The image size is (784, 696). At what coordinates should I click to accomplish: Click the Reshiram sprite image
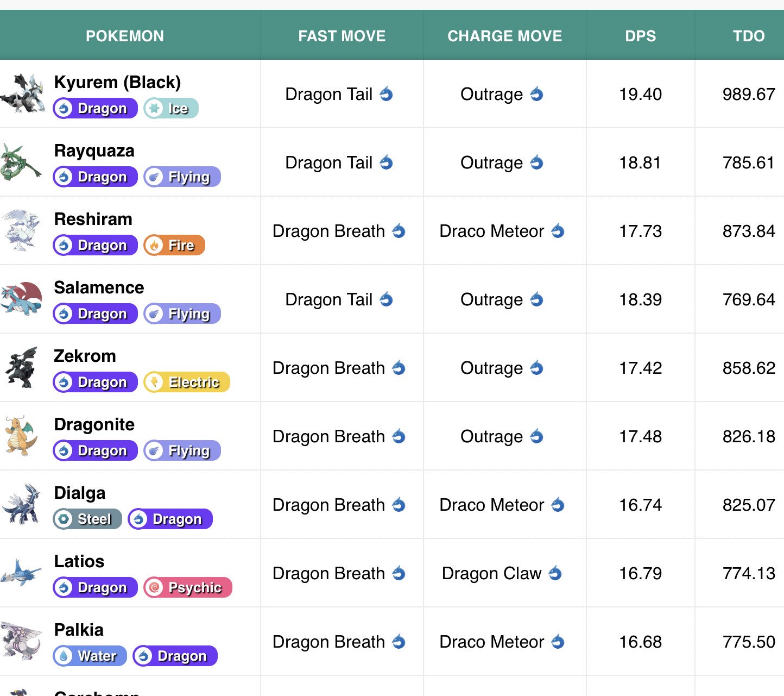[x=22, y=230]
